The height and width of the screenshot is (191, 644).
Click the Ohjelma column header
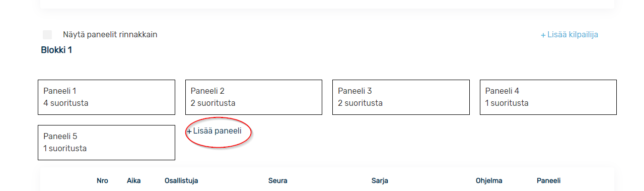pos(489,181)
